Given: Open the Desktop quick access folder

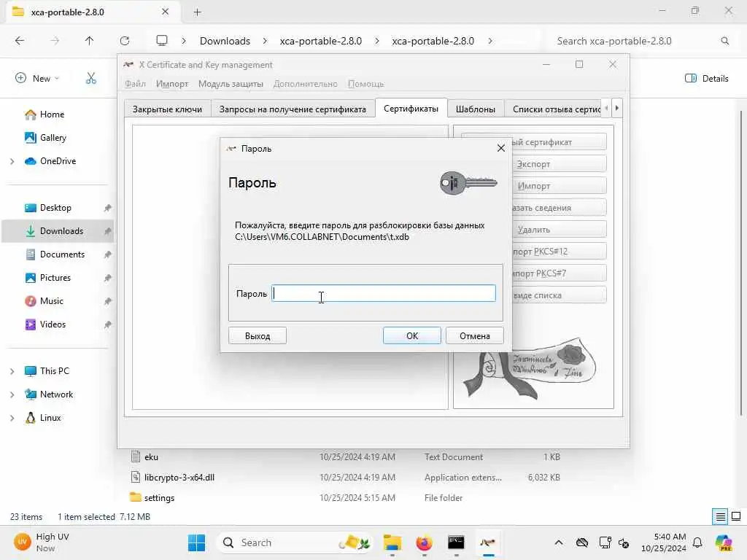Looking at the screenshot, I should pyautogui.click(x=55, y=208).
